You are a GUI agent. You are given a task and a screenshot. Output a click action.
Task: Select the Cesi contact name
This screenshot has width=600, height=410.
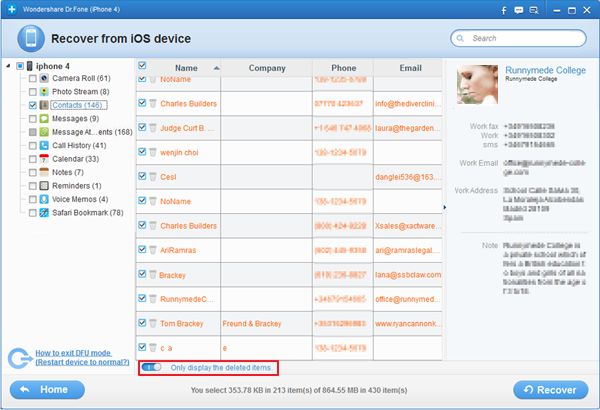point(168,177)
